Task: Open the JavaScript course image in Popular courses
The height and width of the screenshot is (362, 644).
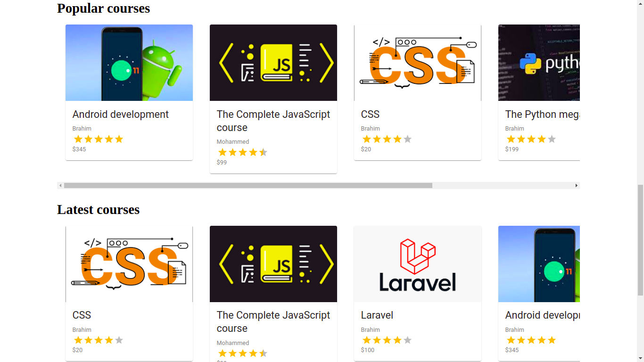Action: pos(273,63)
